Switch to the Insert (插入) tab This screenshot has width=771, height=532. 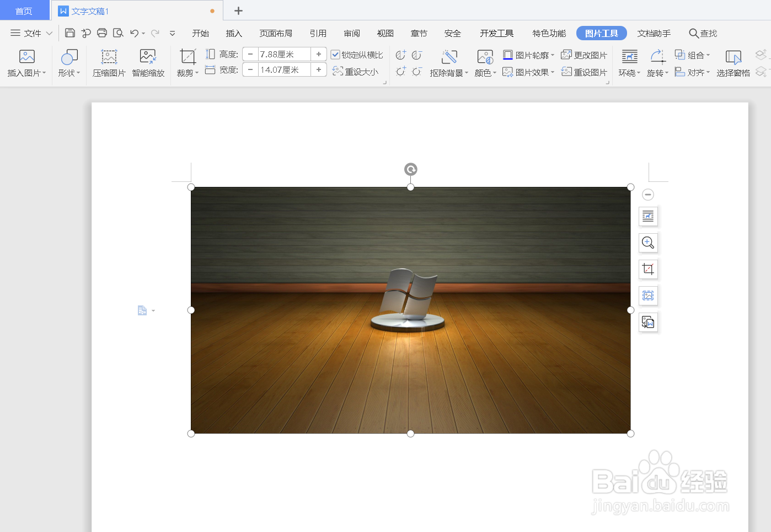click(234, 33)
